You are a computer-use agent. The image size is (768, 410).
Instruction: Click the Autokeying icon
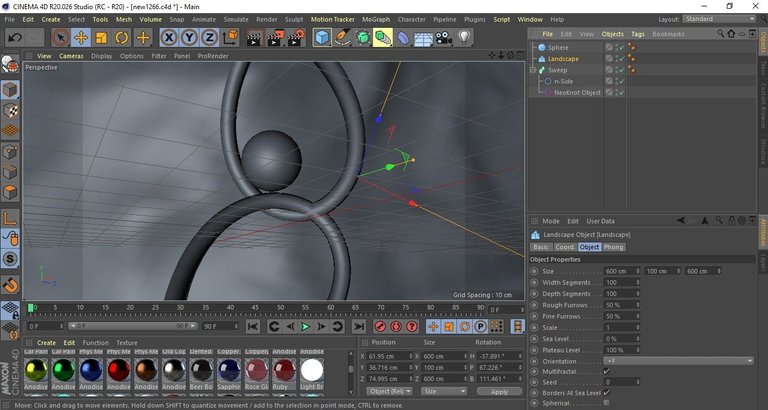(x=396, y=326)
